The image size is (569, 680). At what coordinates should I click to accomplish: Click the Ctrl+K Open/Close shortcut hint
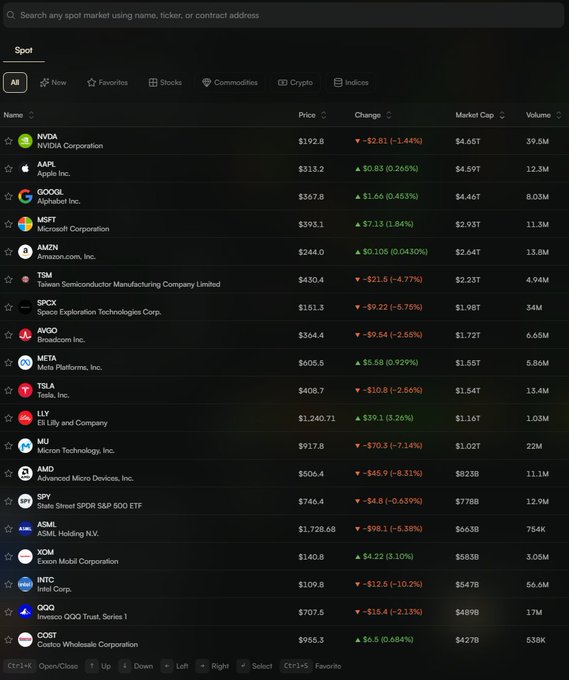[43, 666]
